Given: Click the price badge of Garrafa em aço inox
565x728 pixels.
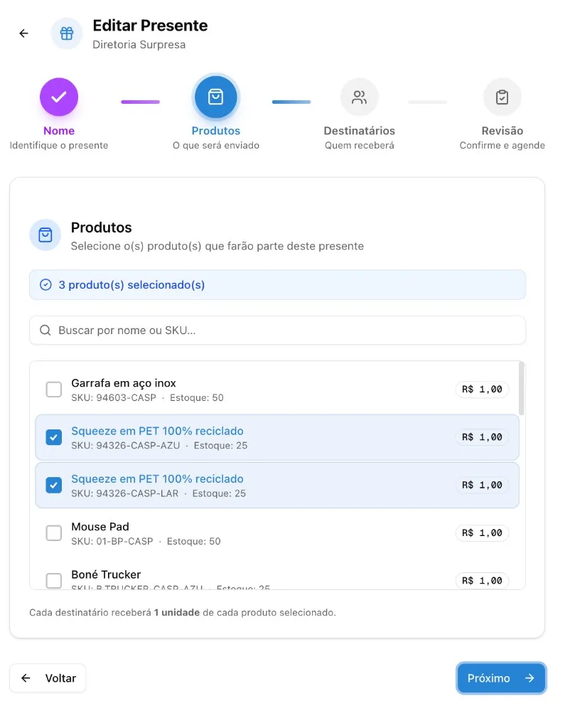Looking at the screenshot, I should point(482,390).
